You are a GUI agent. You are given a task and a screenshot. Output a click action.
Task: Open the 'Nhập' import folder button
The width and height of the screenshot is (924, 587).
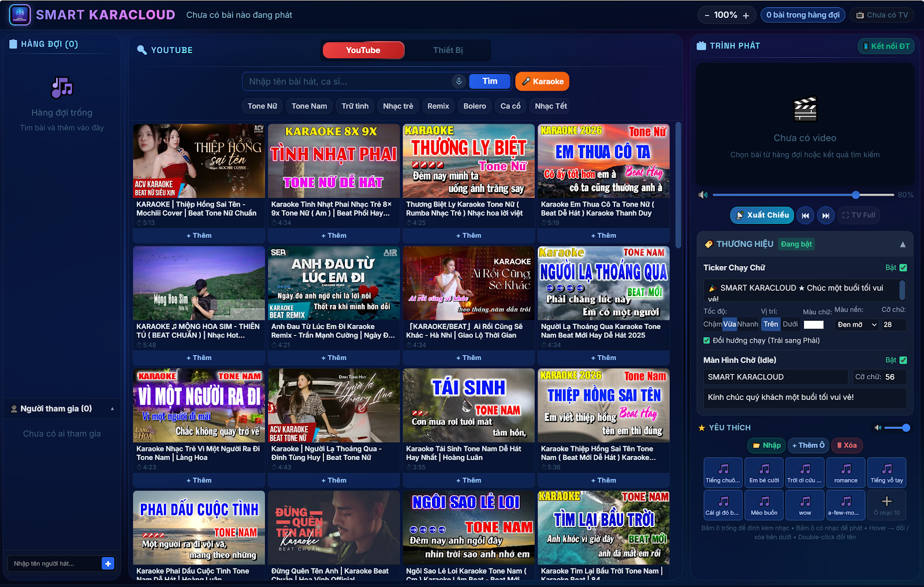[x=766, y=445]
